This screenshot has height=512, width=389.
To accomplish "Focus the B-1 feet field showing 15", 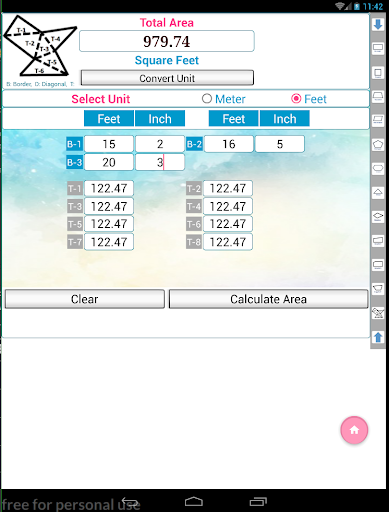I will tap(109, 144).
